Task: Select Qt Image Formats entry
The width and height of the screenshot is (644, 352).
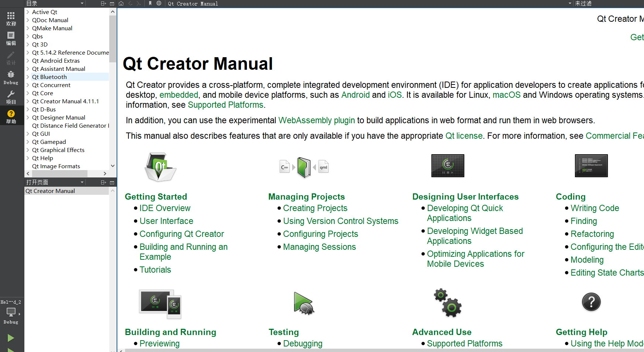Action: tap(56, 166)
